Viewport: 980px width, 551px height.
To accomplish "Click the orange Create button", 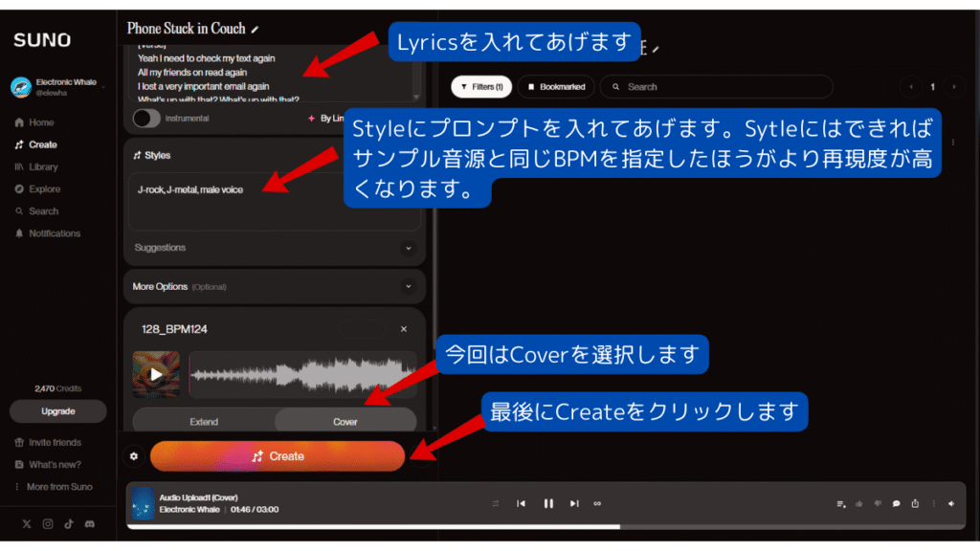I will 278,456.
